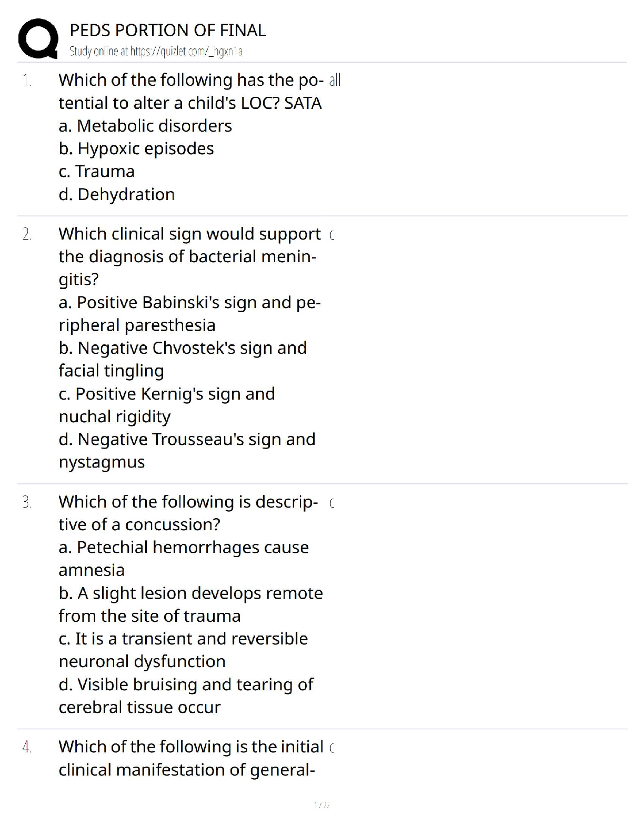The height and width of the screenshot is (834, 644).
Task: Select option c. transient and reversible dysfunction
Action: click(x=183, y=650)
